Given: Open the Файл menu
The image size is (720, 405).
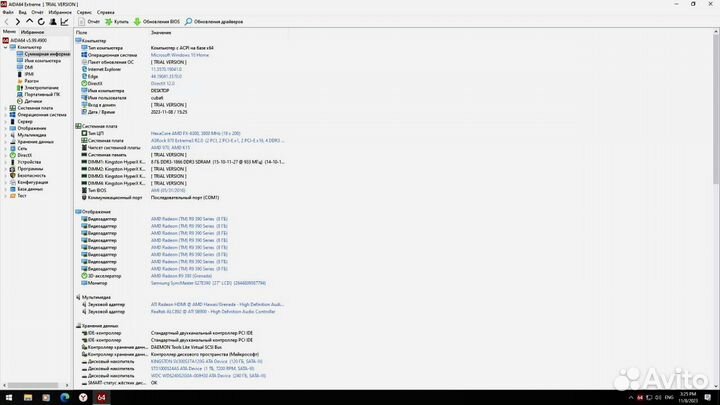Looking at the screenshot, I should (8, 12).
